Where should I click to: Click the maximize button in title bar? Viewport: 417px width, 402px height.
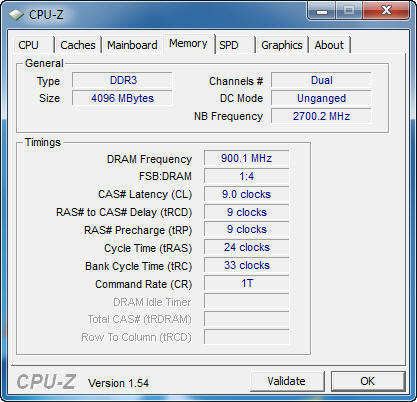(349, 11)
